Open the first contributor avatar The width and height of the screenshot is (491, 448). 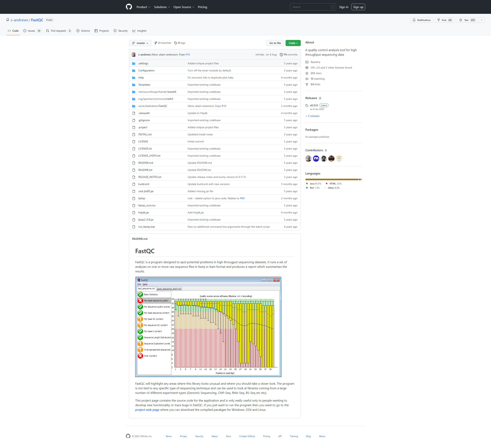(308, 159)
